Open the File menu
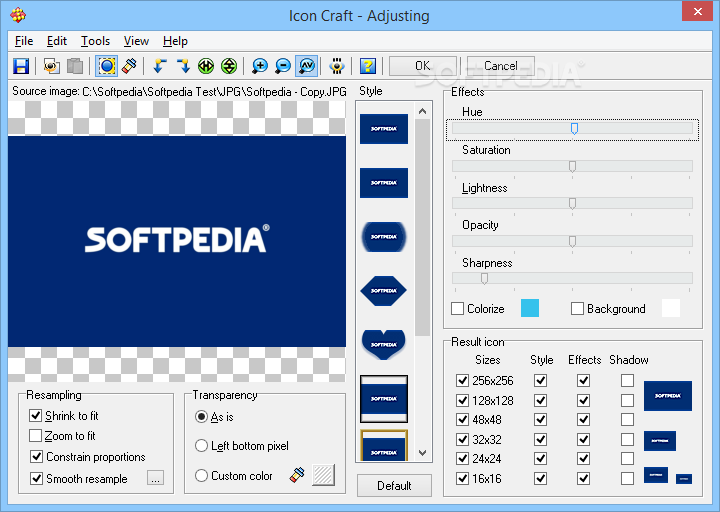 (24, 41)
